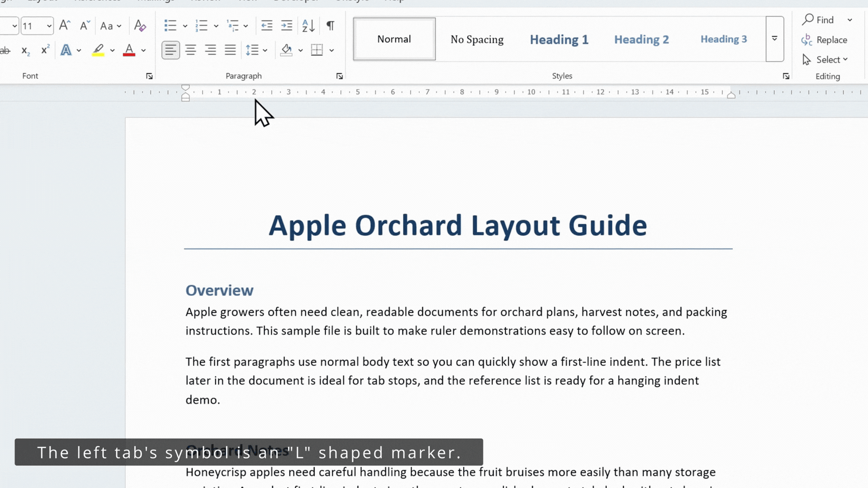Click the Bullets list icon
Image resolution: width=868 pixels, height=488 pixels.
point(170,25)
